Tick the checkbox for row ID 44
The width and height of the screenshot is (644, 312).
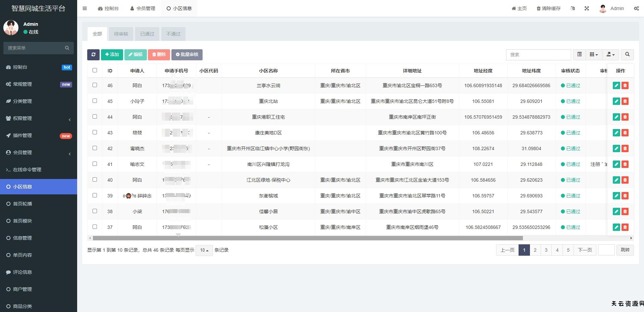[x=95, y=117]
